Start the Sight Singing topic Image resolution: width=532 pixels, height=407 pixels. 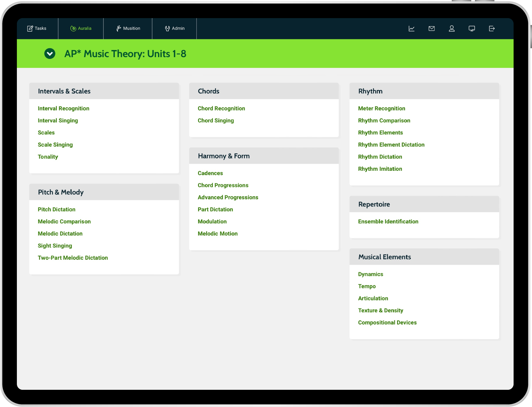tap(55, 246)
